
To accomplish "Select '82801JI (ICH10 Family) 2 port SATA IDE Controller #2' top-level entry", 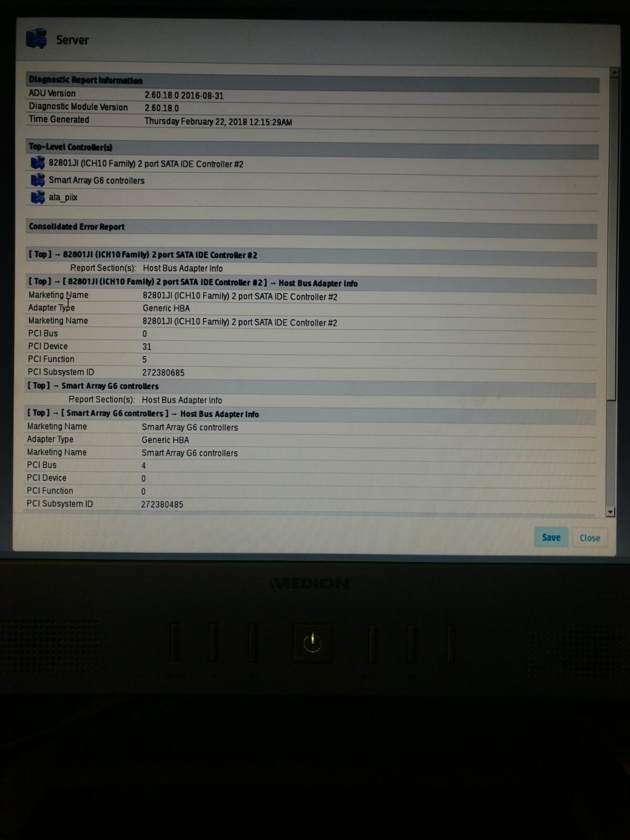I will coord(146,164).
